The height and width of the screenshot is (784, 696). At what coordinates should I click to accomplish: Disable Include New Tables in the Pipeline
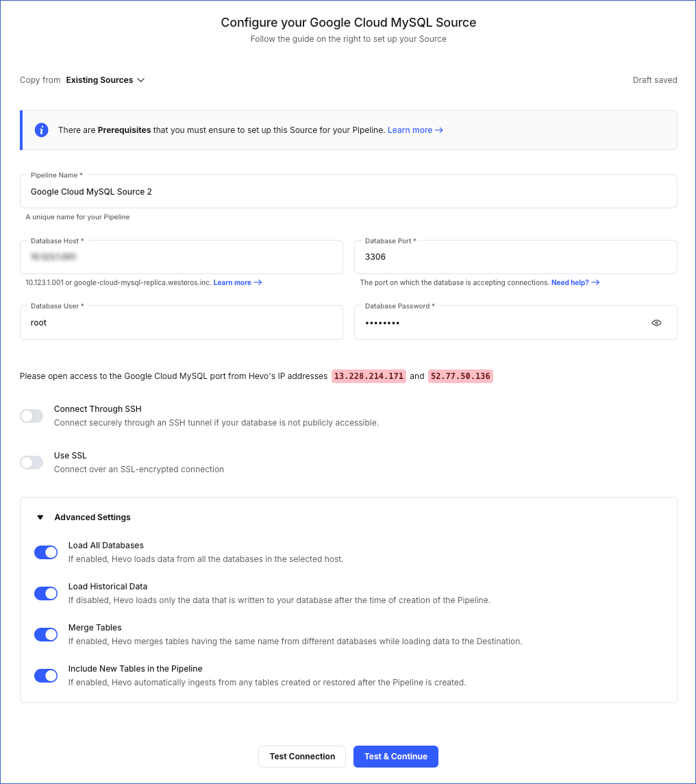pyautogui.click(x=45, y=675)
